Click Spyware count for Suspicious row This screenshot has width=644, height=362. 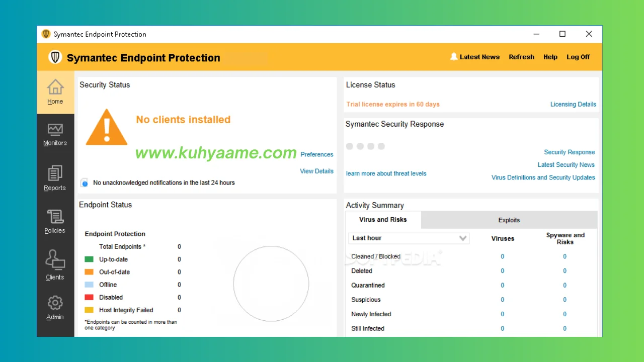(565, 300)
